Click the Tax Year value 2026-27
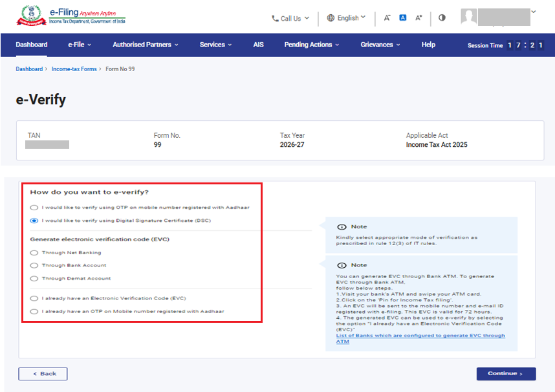The width and height of the screenshot is (555, 392). pyautogui.click(x=292, y=144)
